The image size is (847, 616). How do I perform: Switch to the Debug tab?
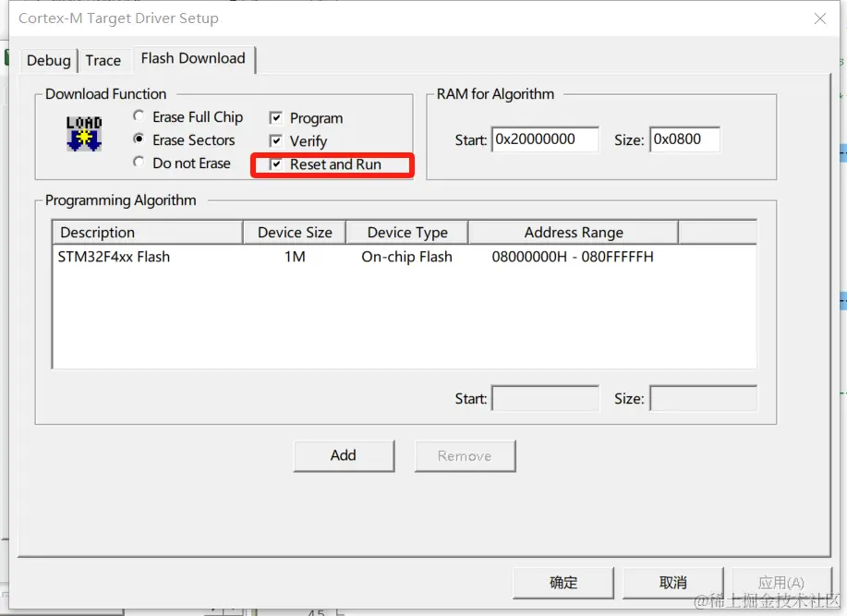pyautogui.click(x=49, y=60)
